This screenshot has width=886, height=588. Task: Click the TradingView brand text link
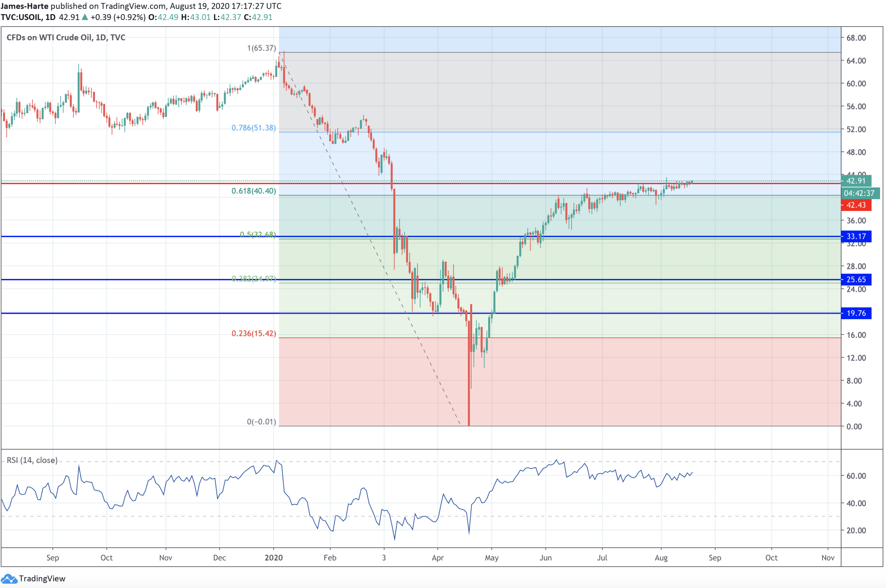(x=42, y=579)
